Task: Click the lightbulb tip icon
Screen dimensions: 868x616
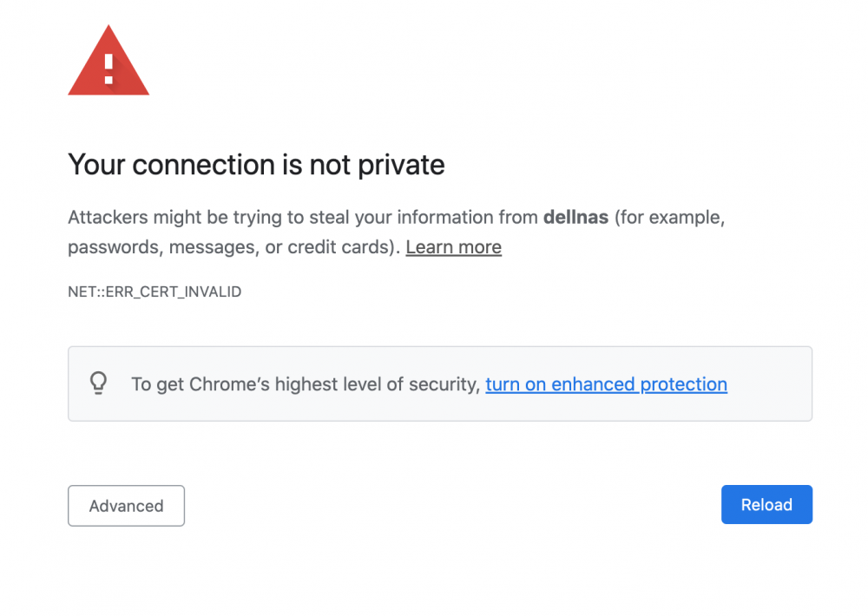Action: click(99, 383)
